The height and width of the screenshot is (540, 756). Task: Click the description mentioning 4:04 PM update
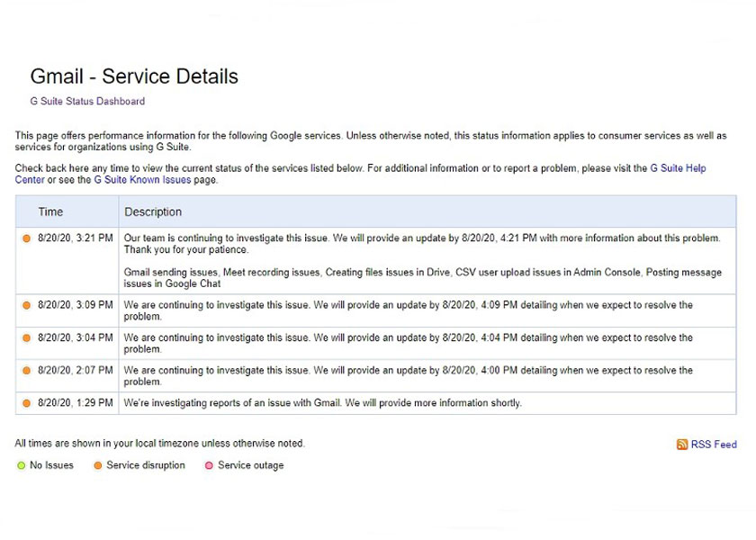408,343
